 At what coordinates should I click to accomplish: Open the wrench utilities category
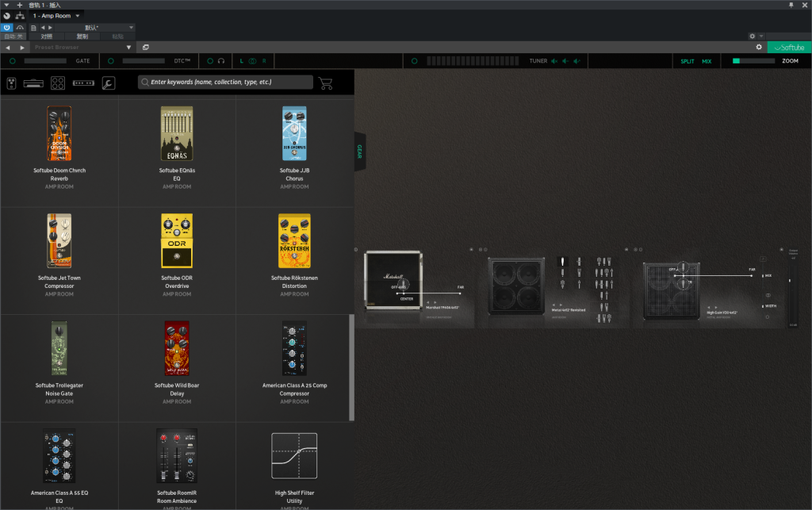coord(108,83)
